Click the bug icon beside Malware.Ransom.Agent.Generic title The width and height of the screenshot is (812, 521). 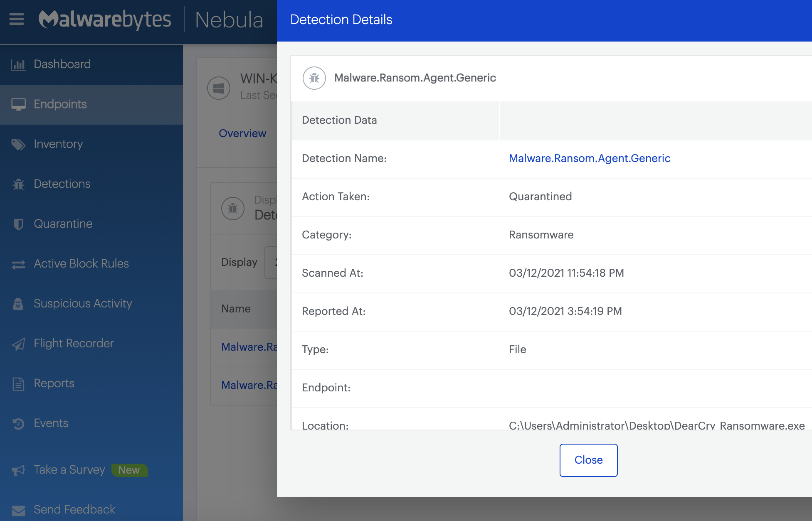point(314,78)
